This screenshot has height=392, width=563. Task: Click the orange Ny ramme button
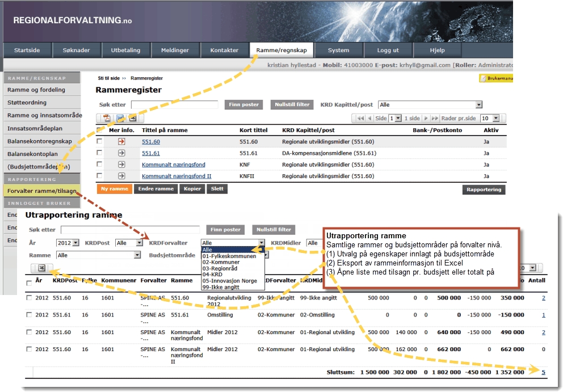click(114, 189)
